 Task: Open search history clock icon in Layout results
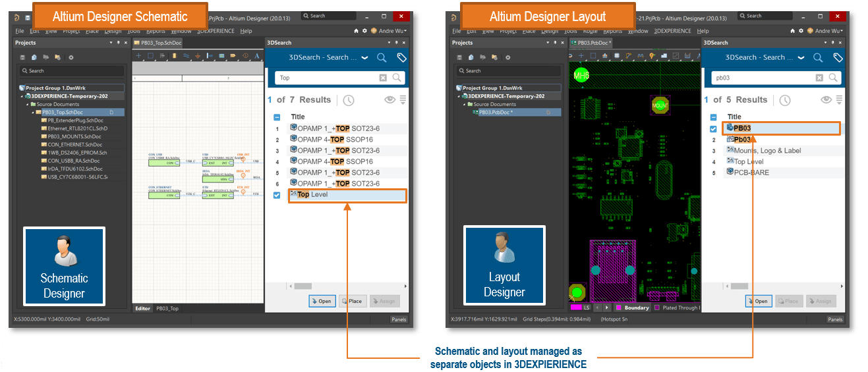point(784,100)
